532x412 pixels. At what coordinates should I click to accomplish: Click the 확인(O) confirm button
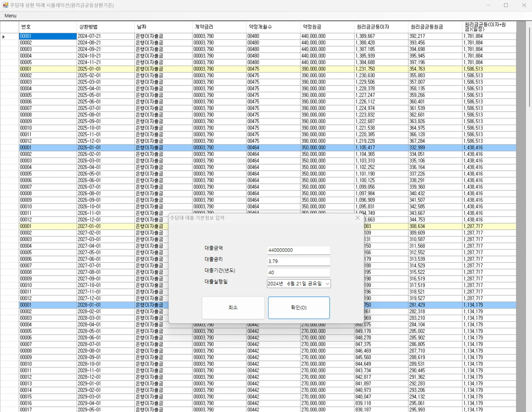[299, 307]
